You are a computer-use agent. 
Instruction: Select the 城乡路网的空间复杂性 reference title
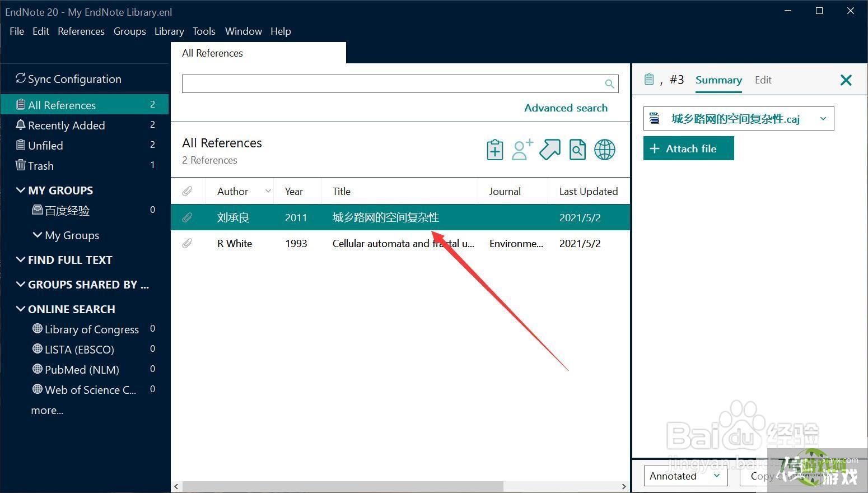[385, 217]
